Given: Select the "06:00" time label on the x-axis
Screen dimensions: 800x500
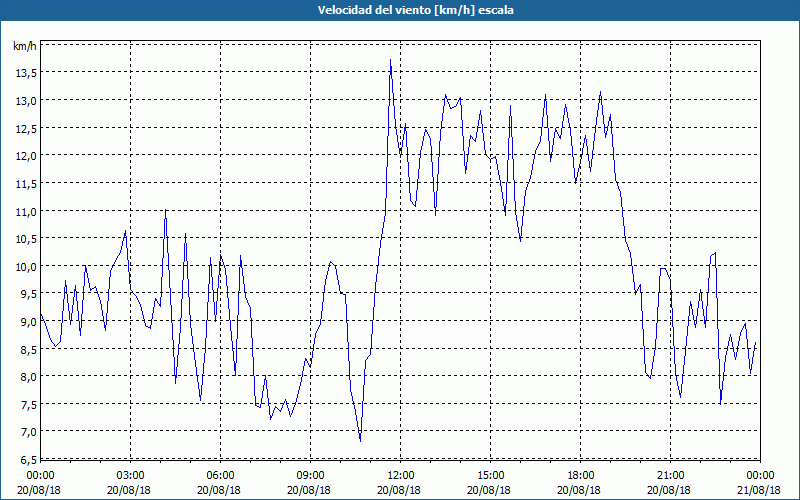Looking at the screenshot, I should 220,476.
